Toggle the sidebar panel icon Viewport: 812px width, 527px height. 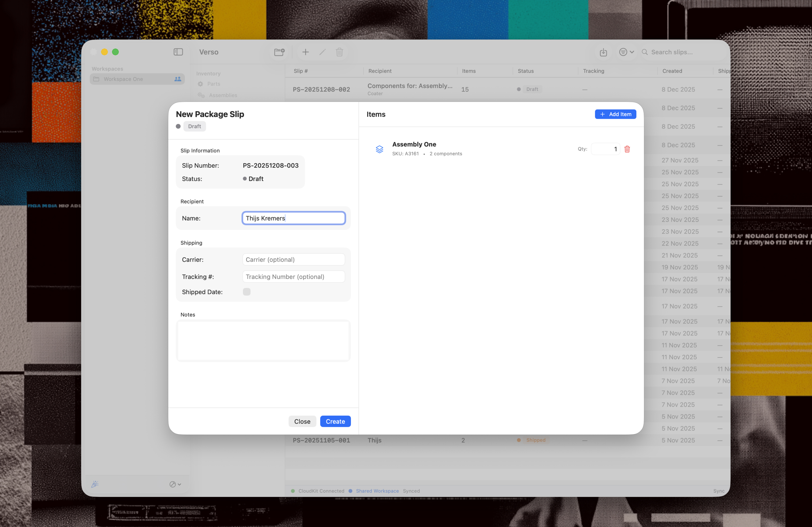pos(178,52)
